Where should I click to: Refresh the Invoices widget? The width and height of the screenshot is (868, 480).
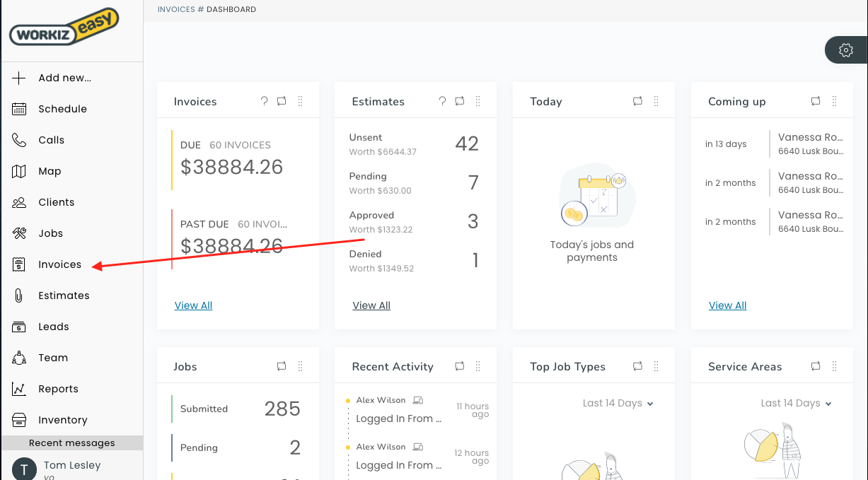pos(282,101)
